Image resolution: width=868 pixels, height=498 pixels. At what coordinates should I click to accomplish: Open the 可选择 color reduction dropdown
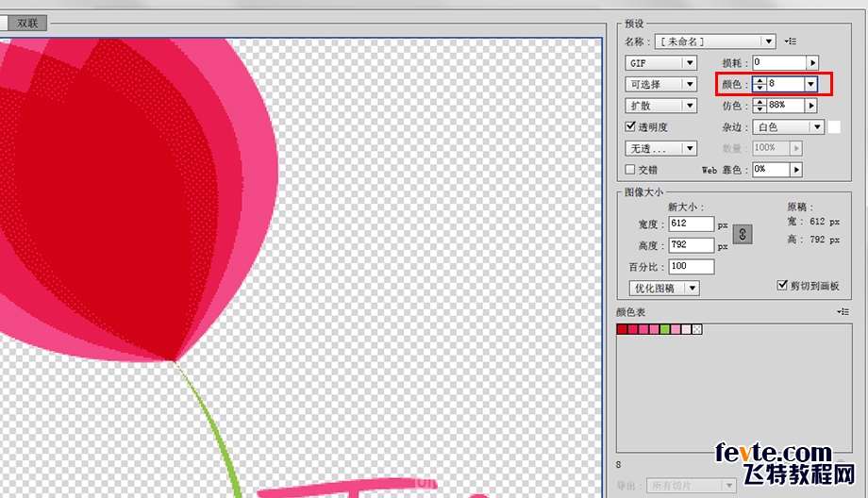tap(661, 84)
